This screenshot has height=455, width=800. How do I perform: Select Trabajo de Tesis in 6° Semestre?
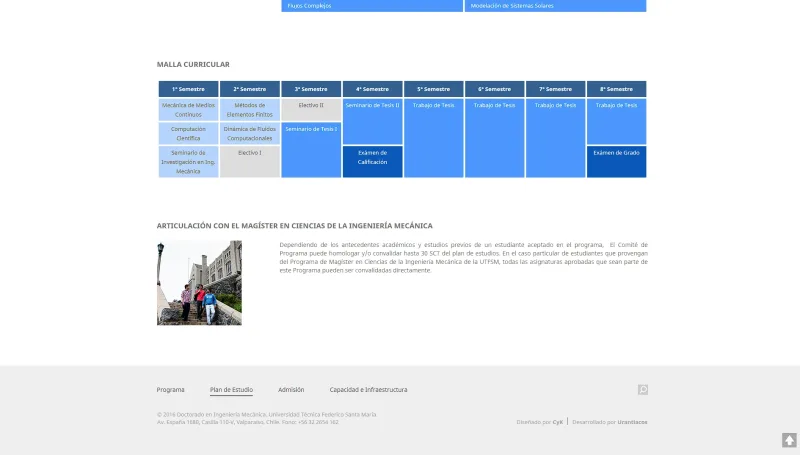pos(494,138)
